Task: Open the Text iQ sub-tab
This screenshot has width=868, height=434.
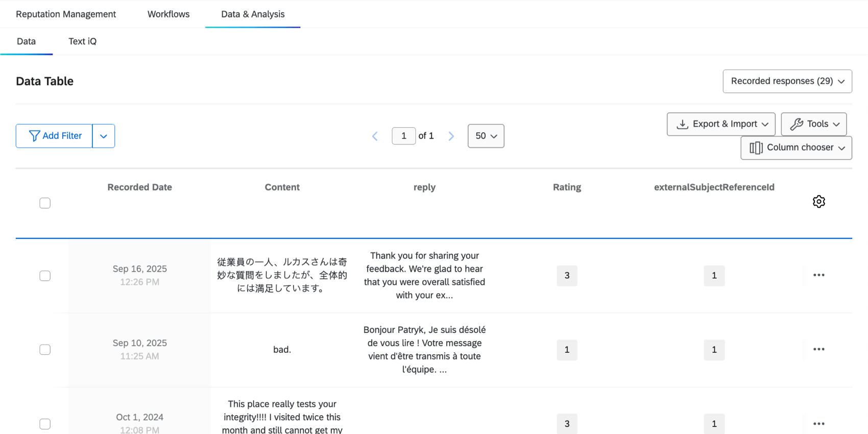Action: tap(82, 41)
